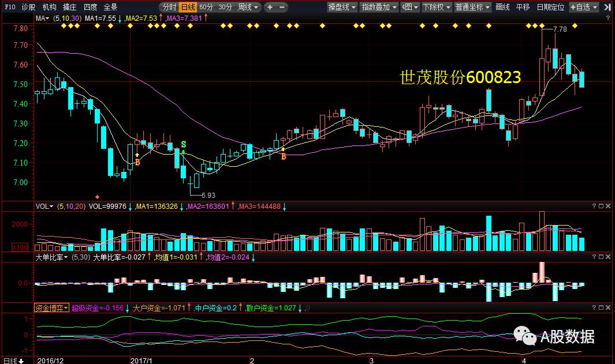Click the 2017/1 date axis label
This screenshot has height=364, width=615.
(x=141, y=361)
